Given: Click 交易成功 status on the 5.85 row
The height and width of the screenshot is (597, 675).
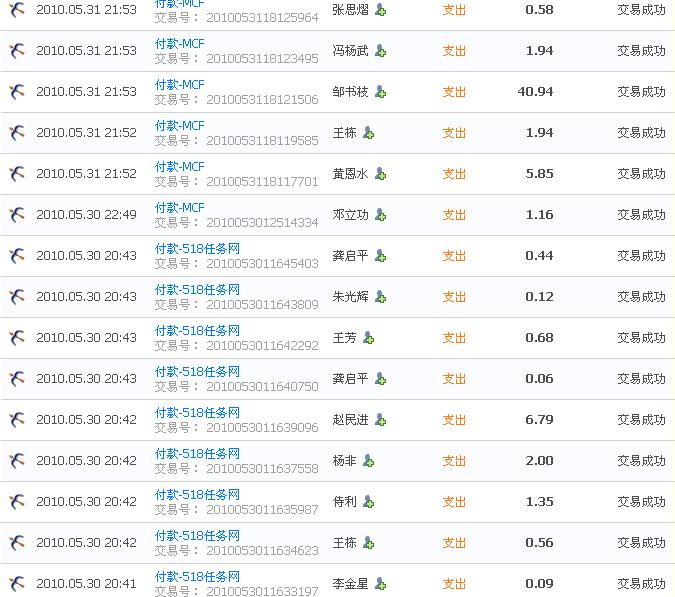Looking at the screenshot, I should [641, 174].
